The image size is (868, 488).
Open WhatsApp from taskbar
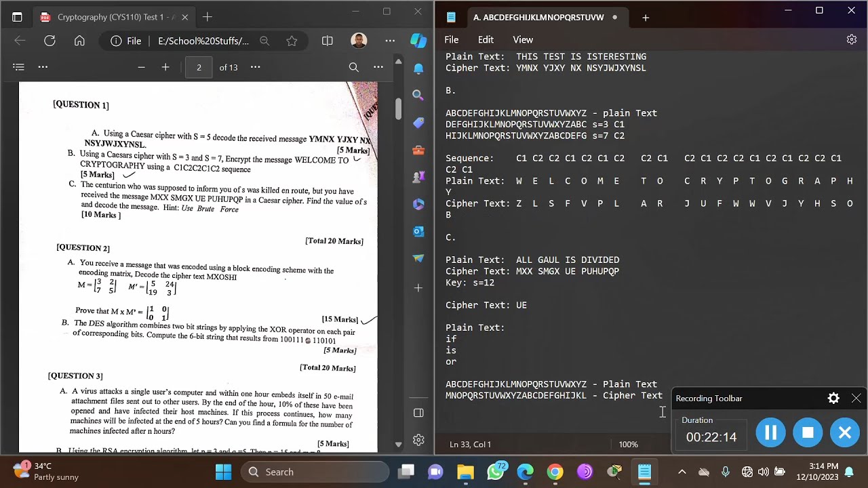[x=496, y=472]
